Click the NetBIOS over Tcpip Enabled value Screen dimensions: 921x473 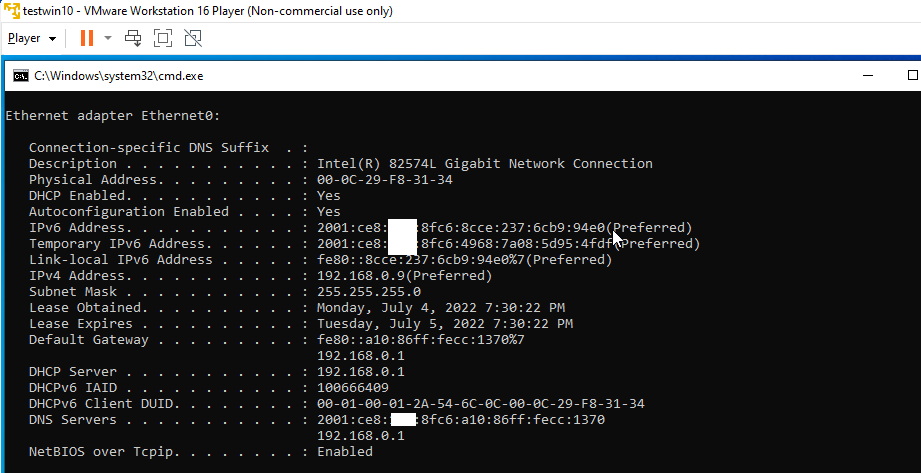[x=345, y=452]
